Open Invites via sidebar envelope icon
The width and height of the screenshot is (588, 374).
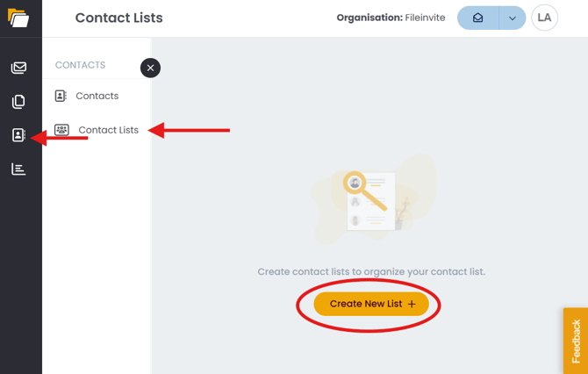click(x=18, y=68)
